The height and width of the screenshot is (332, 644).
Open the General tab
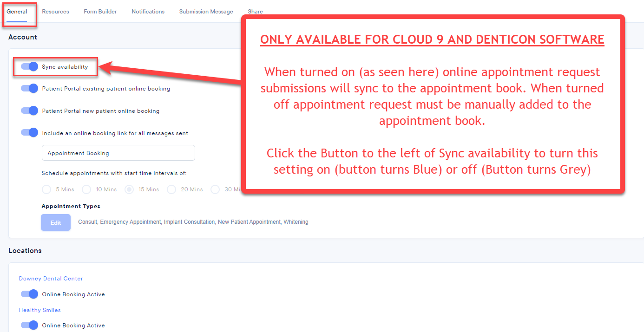(17, 12)
